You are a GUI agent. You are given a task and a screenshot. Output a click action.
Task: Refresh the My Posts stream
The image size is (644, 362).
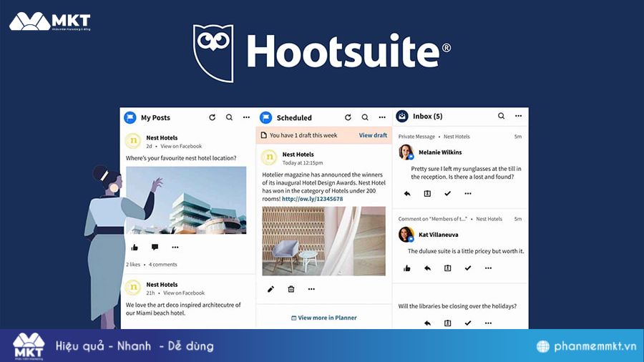pos(212,117)
